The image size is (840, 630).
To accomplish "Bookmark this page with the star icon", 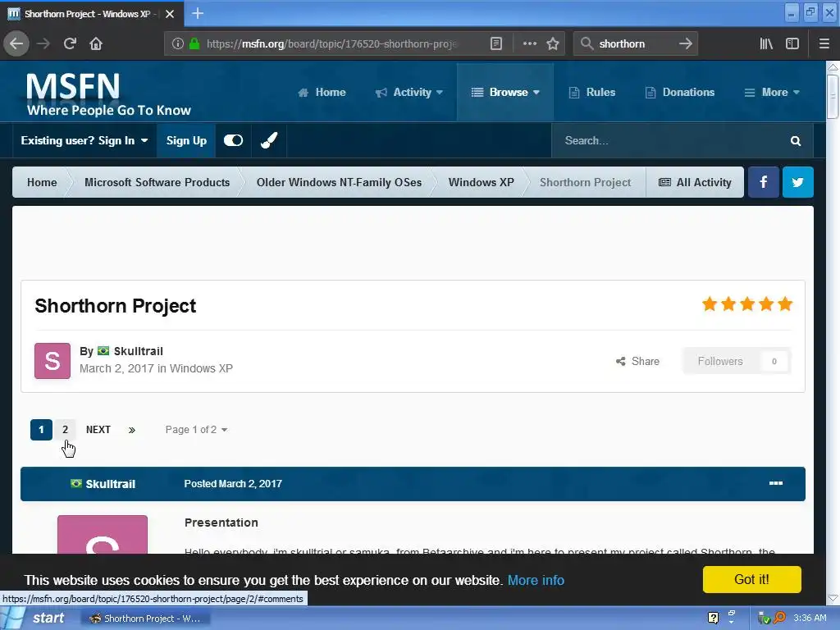I will point(553,43).
